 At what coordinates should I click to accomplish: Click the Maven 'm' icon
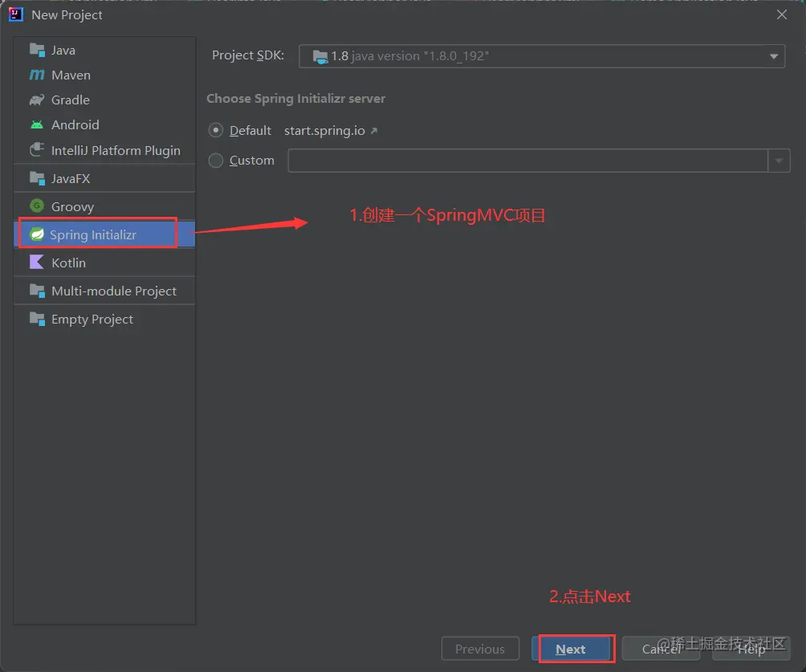(37, 75)
